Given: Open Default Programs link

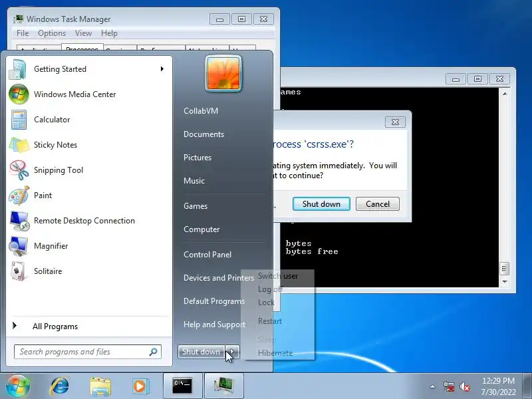Looking at the screenshot, I should pos(214,301).
